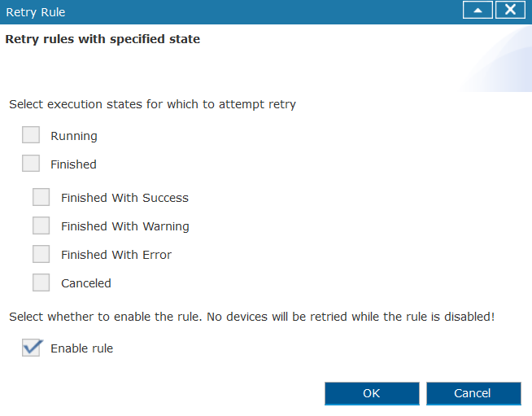The width and height of the screenshot is (532, 416).
Task: Click the 'Canceled' label text
Action: click(x=86, y=283)
